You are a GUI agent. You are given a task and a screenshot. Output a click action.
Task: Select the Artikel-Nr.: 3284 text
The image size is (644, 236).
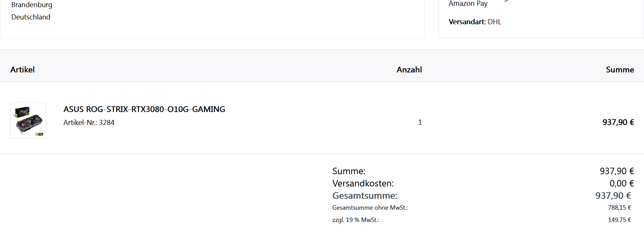pos(89,123)
